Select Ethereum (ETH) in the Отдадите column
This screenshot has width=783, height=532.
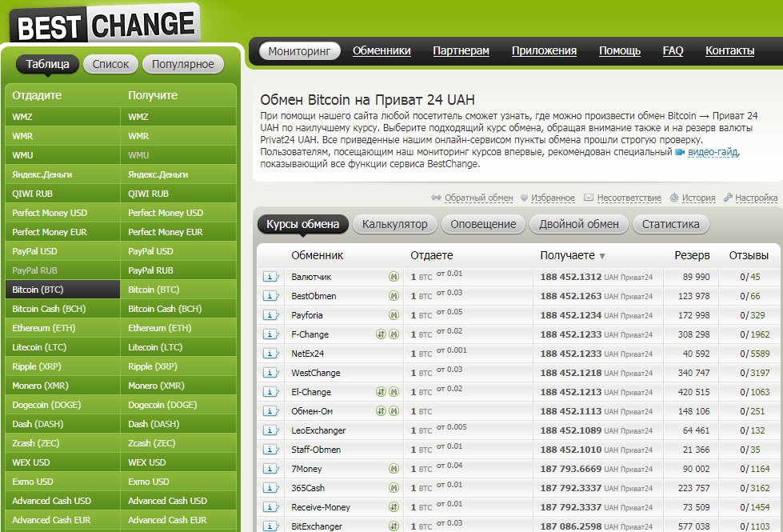62,328
